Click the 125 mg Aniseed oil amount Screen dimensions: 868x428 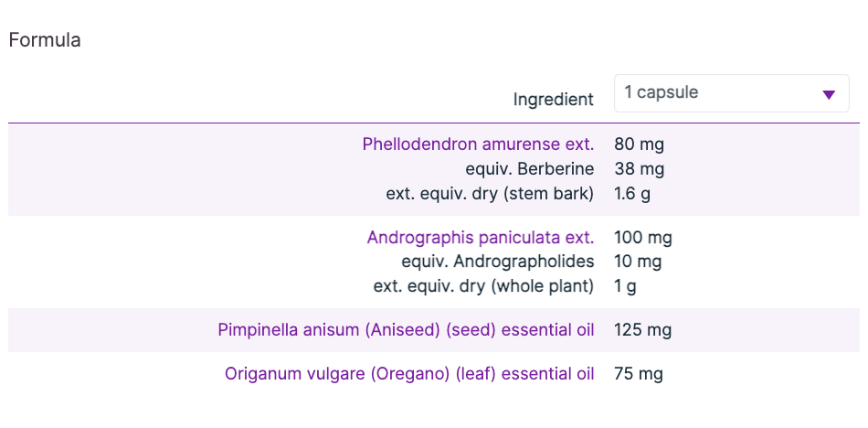coord(643,330)
